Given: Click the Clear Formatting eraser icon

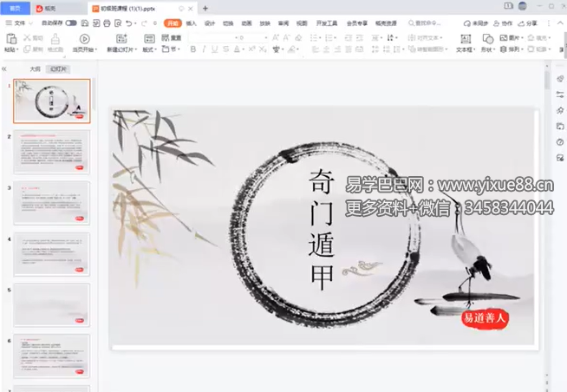Looking at the screenshot, I should 299,37.
